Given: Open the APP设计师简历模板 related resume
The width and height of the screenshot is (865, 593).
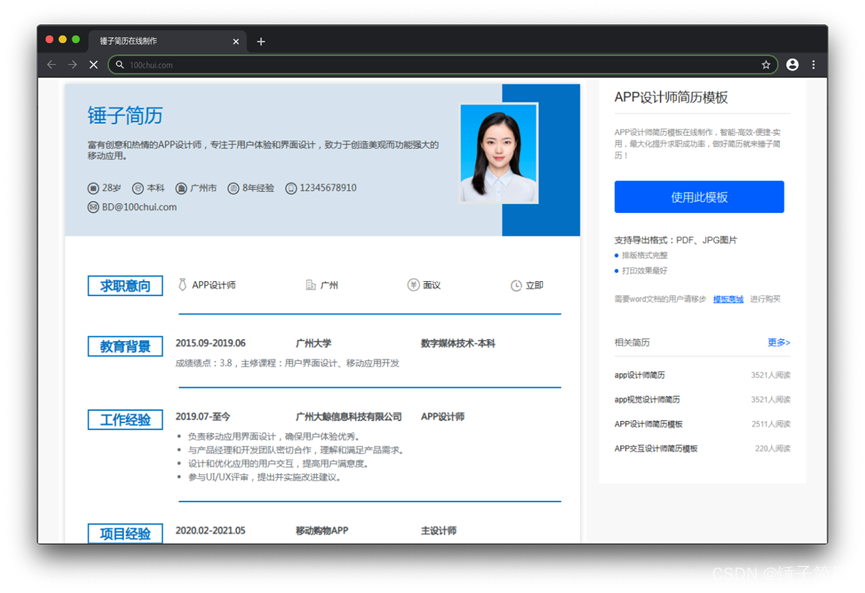Looking at the screenshot, I should (648, 424).
